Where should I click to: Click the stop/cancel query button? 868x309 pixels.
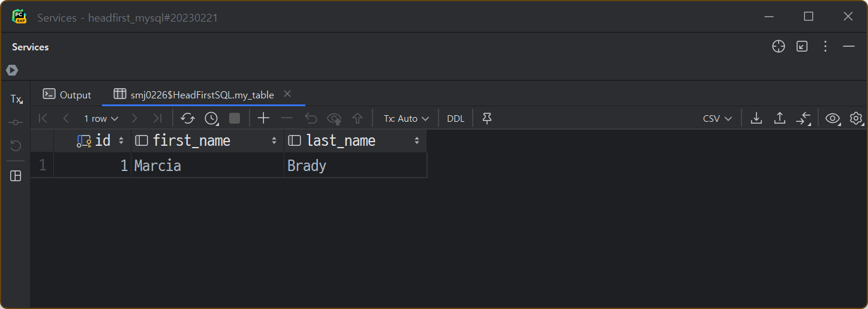click(235, 118)
